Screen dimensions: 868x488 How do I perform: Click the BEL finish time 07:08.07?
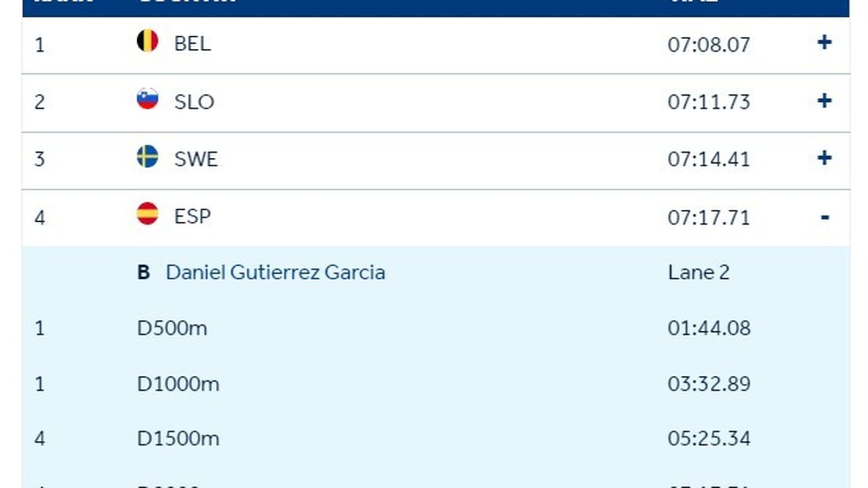click(x=709, y=44)
